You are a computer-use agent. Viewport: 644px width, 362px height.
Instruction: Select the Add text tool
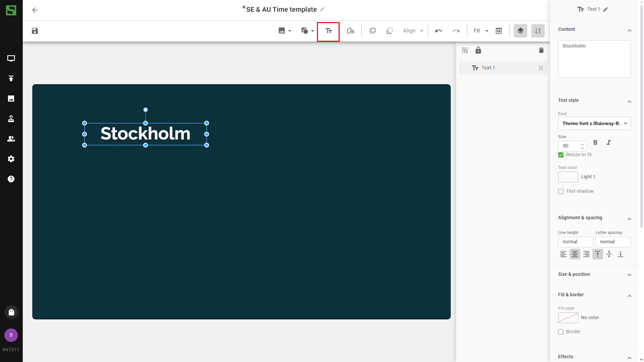coord(329,31)
